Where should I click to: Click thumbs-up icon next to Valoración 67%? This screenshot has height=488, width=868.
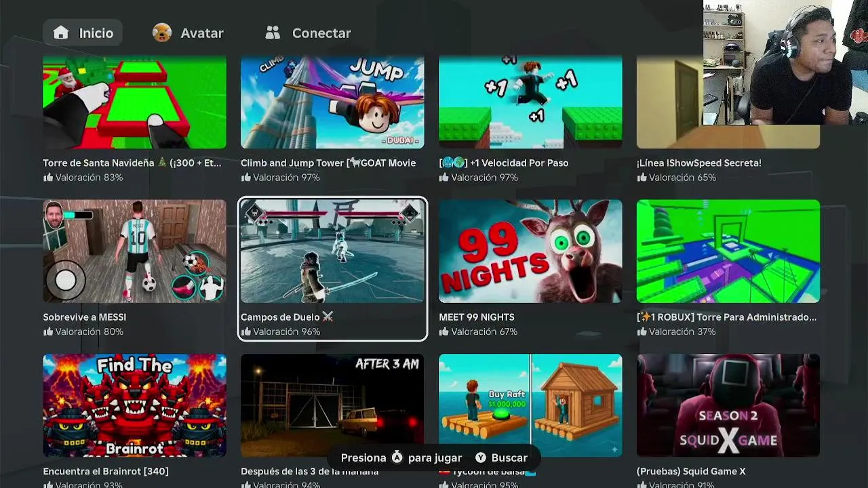pos(443,331)
